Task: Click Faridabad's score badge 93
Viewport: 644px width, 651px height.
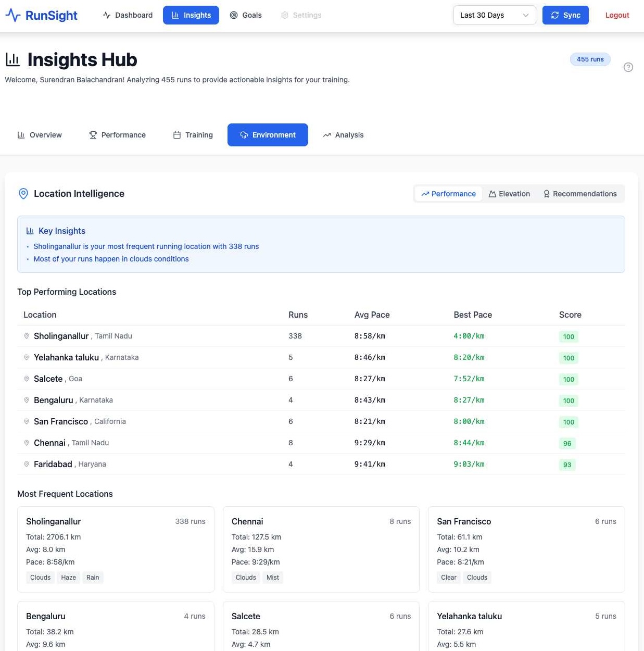Action: [x=567, y=465]
